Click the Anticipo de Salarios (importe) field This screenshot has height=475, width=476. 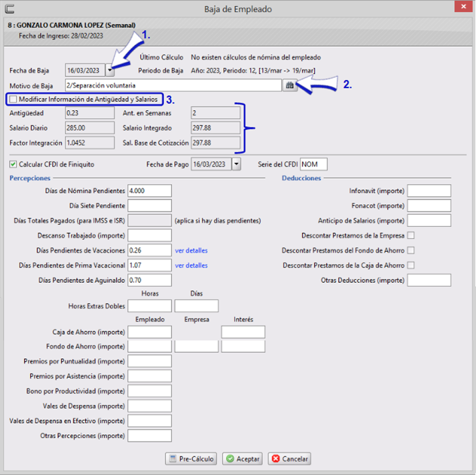pos(429,221)
